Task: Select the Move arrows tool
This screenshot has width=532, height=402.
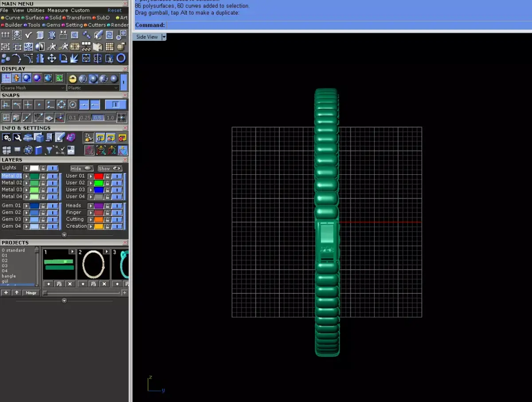Action: coord(51,58)
